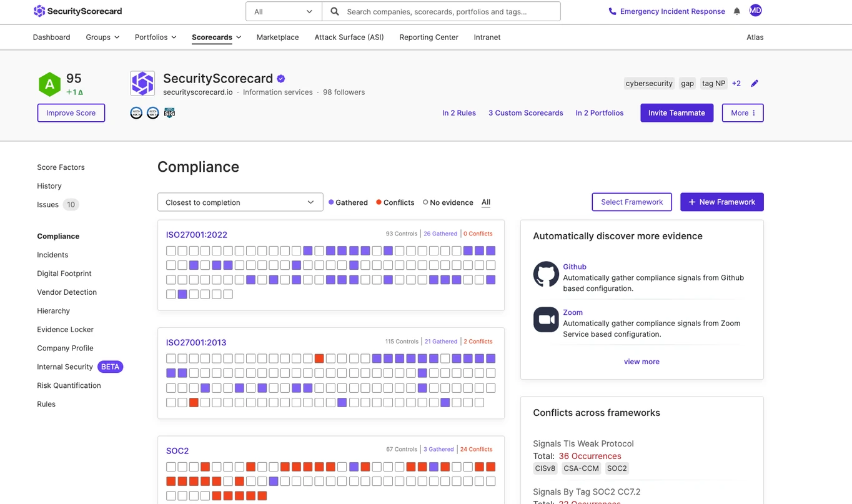Viewport: 852px width, 504px height.
Task: Edit tags with the pencil icon
Action: click(x=755, y=83)
